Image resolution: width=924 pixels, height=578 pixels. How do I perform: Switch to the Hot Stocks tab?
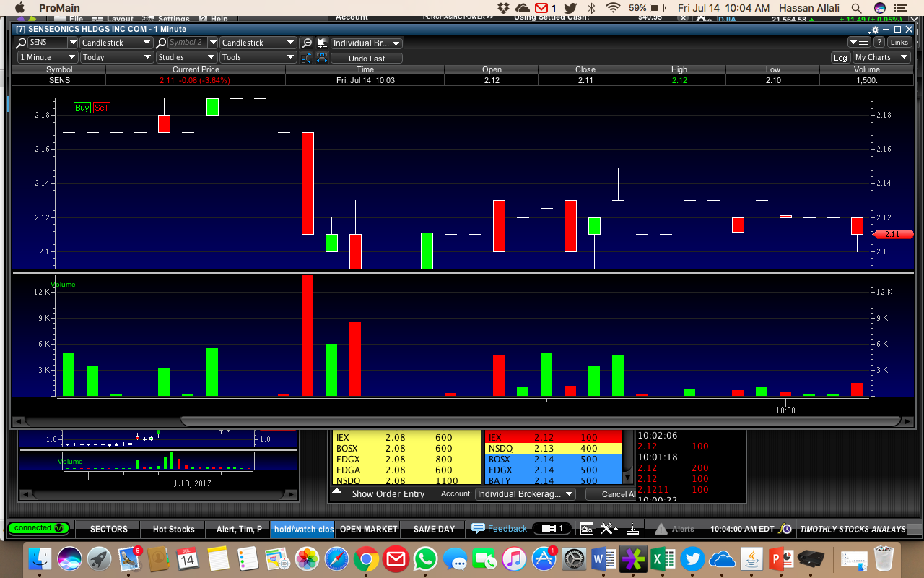tap(173, 529)
